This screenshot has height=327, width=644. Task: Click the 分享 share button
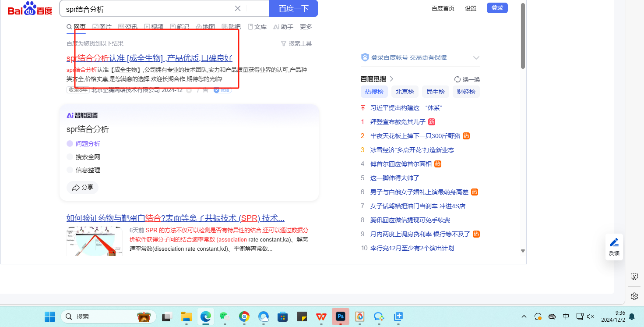tap(83, 188)
